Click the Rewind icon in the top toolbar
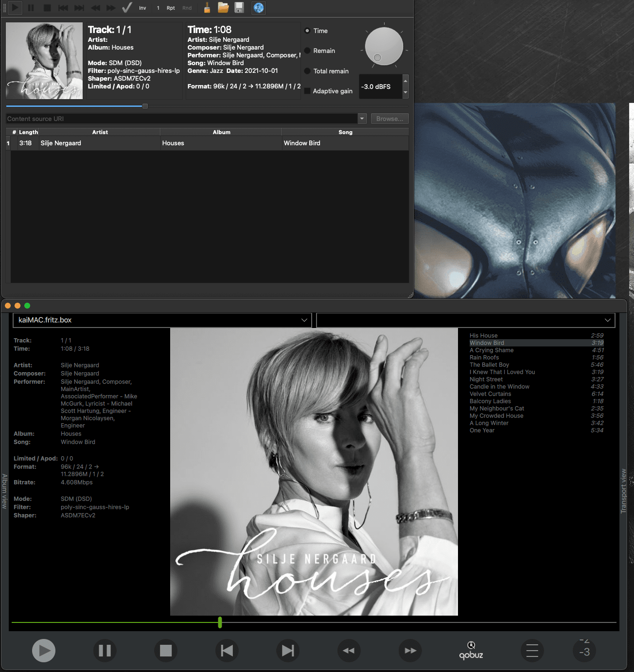Image resolution: width=634 pixels, height=672 pixels. coord(95,8)
